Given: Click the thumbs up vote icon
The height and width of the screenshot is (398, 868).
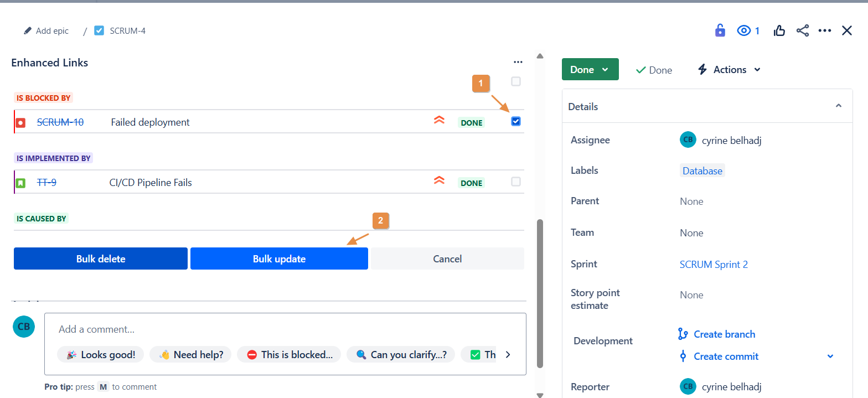Looking at the screenshot, I should pos(779,30).
